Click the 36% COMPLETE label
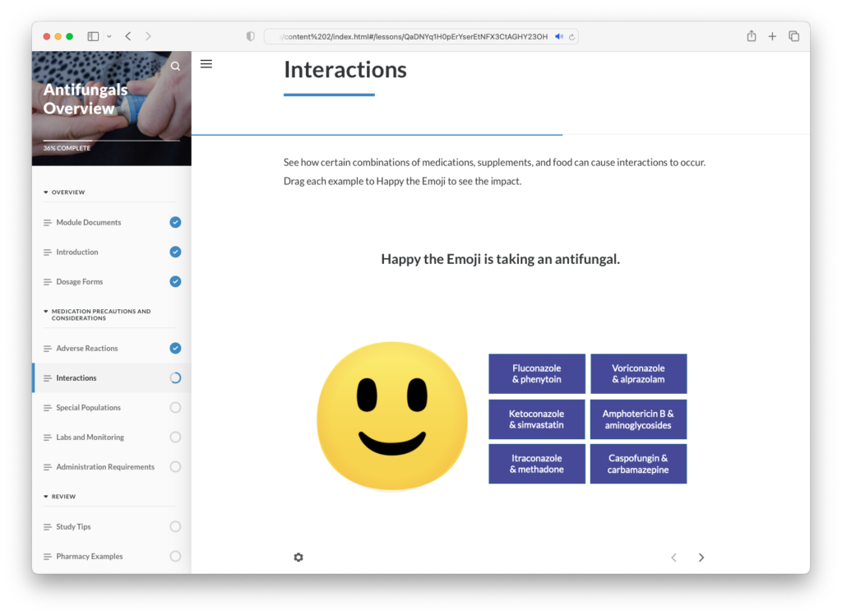 tap(67, 148)
